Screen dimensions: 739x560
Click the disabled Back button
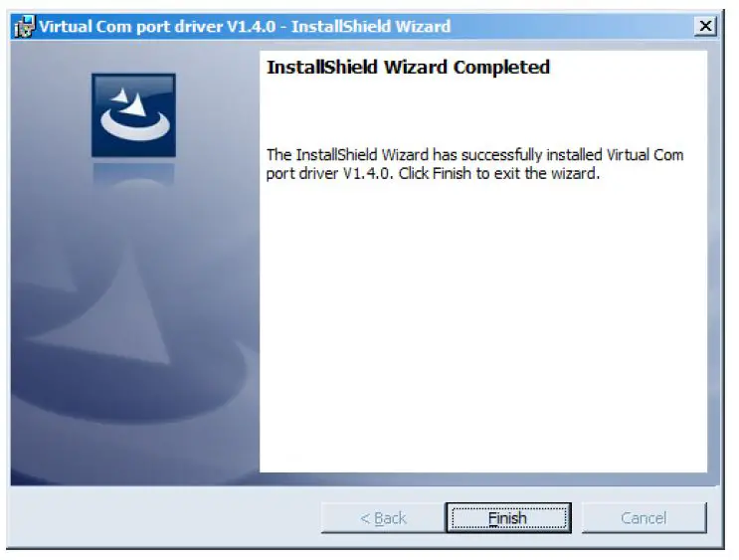coord(383,517)
